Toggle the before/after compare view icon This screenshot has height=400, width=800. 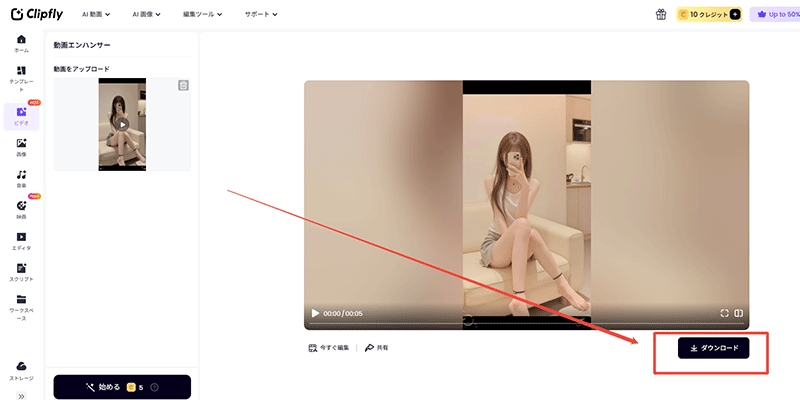point(739,313)
